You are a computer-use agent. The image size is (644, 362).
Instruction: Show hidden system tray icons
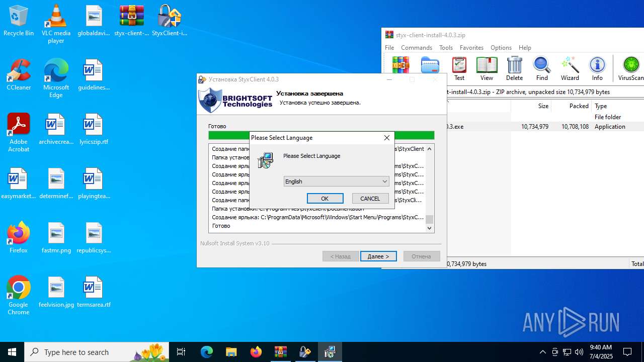pyautogui.click(x=542, y=352)
